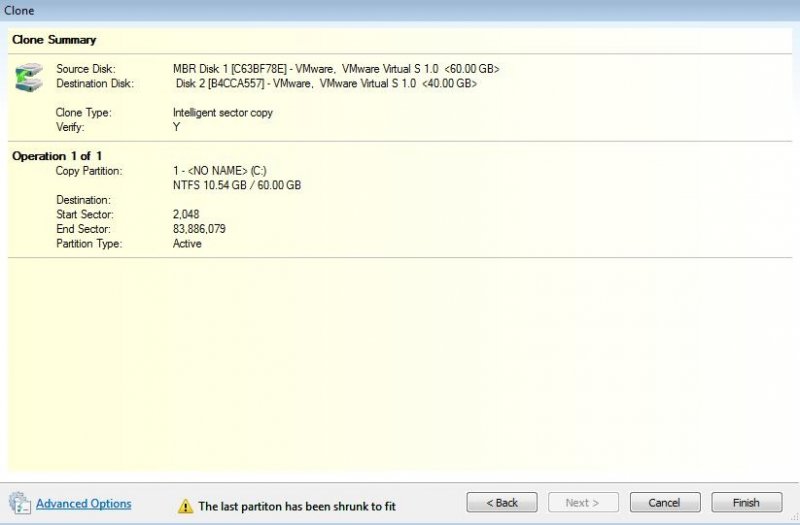Image resolution: width=800 pixels, height=525 pixels.
Task: Click the '1 - <NO NAME> (C:)' partition entry
Action: [220, 171]
